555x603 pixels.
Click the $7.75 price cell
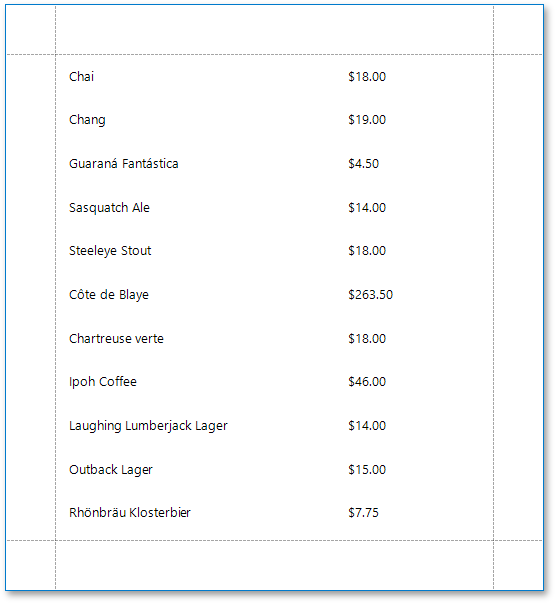(x=363, y=513)
